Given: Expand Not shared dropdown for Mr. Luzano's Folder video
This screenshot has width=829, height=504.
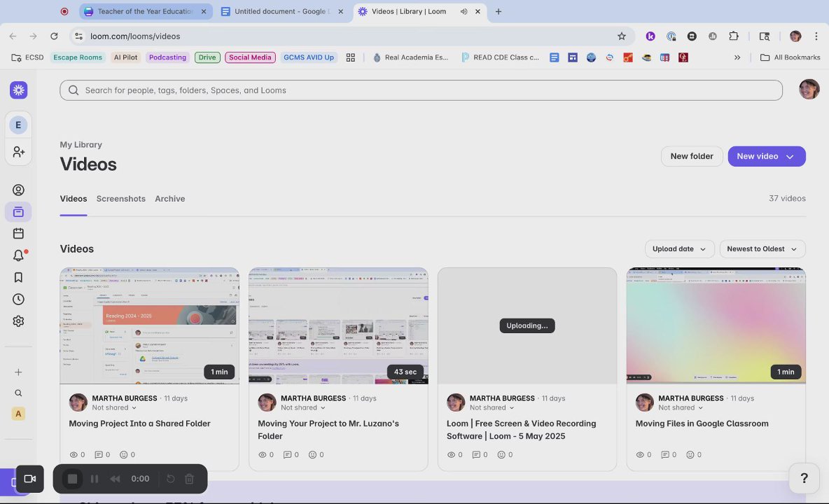Looking at the screenshot, I should [x=303, y=407].
